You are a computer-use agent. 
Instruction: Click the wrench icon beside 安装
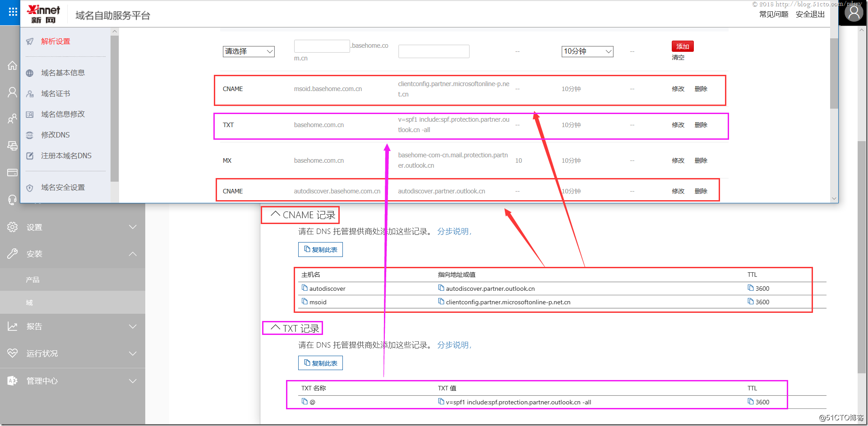coord(12,254)
